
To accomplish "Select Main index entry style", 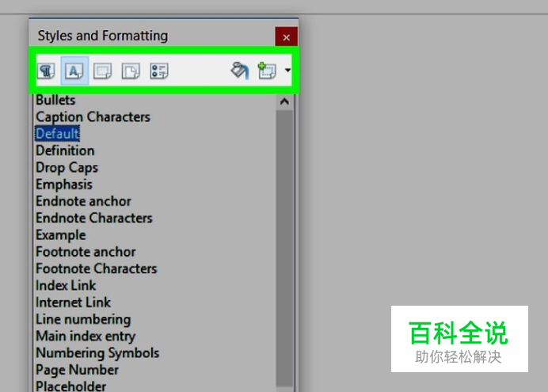I will pyautogui.click(x=86, y=336).
